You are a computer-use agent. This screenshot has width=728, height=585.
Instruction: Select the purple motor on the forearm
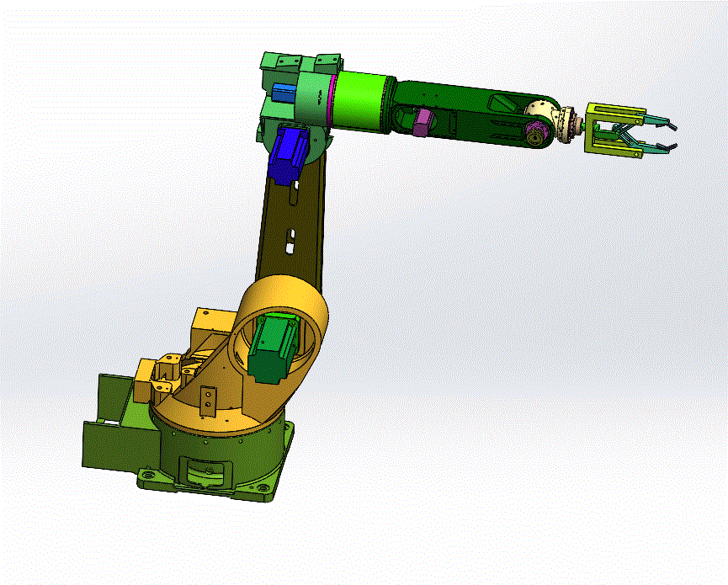click(422, 122)
